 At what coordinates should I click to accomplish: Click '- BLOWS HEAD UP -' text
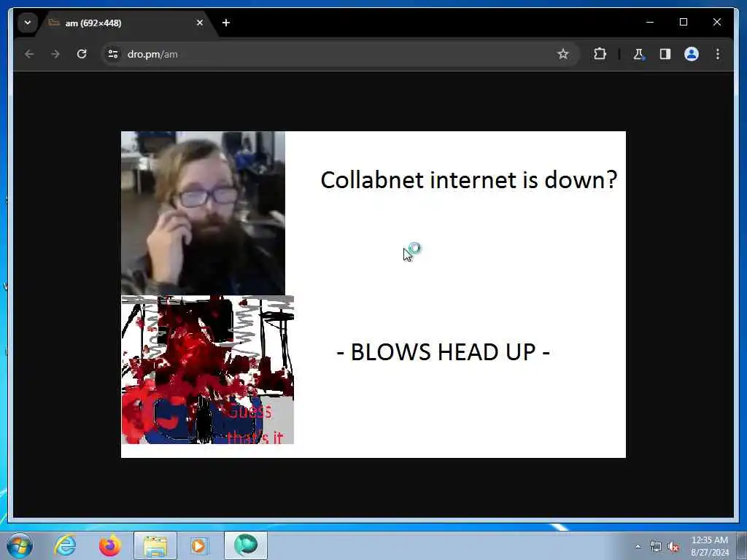pos(443,352)
